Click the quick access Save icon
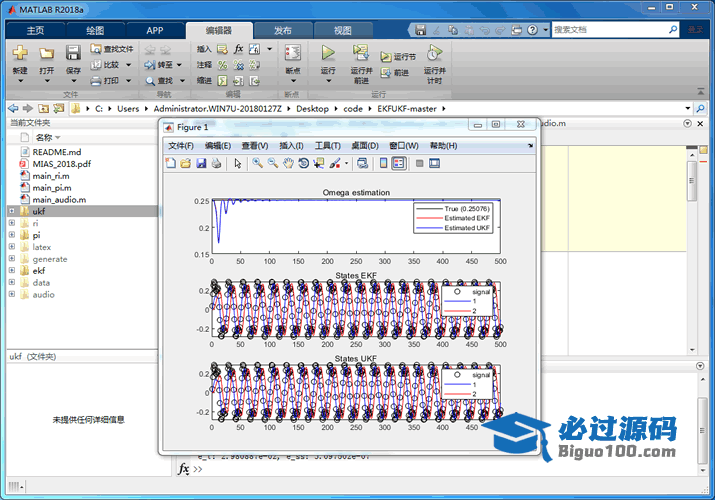 tap(420, 30)
